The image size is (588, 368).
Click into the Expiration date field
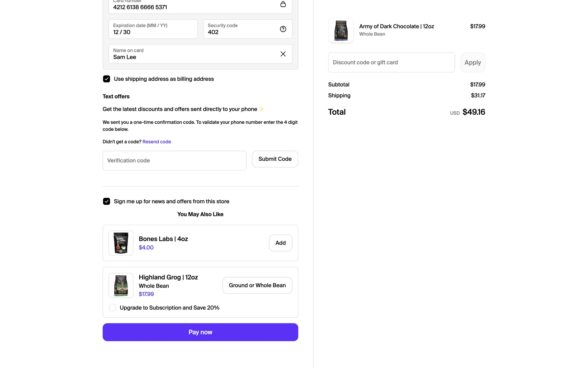[x=153, y=29]
